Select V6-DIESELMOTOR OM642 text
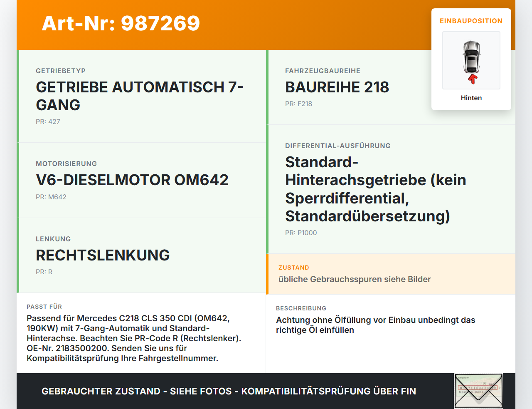This screenshot has height=409, width=532. tap(132, 180)
